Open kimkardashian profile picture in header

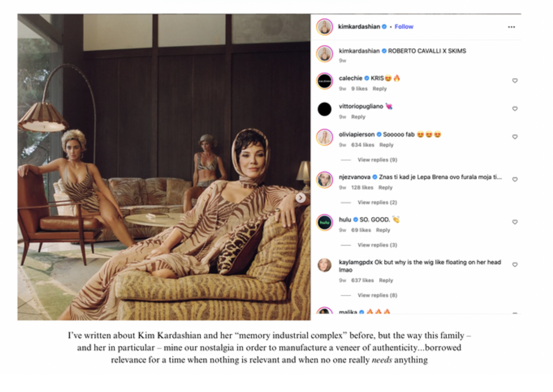[324, 27]
